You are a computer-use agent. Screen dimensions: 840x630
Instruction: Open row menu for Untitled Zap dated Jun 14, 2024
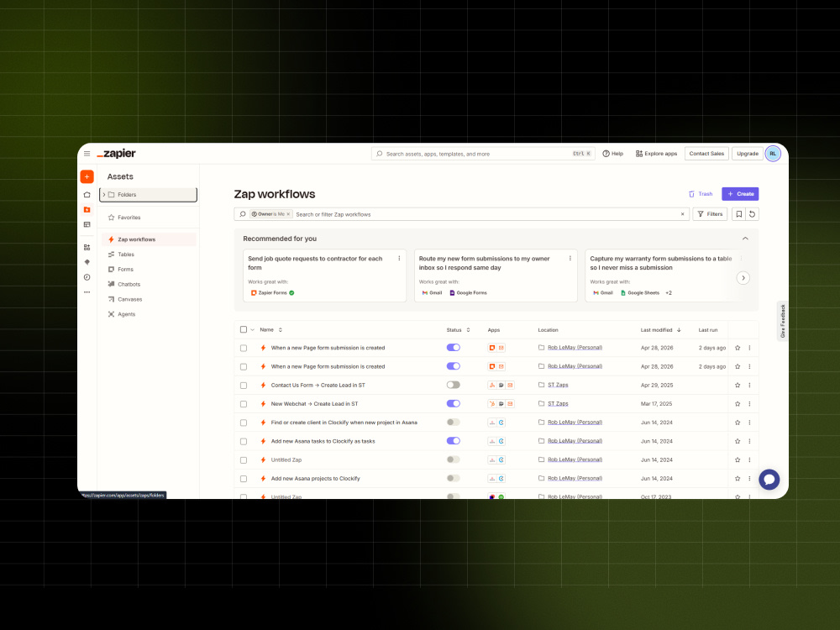pyautogui.click(x=749, y=460)
